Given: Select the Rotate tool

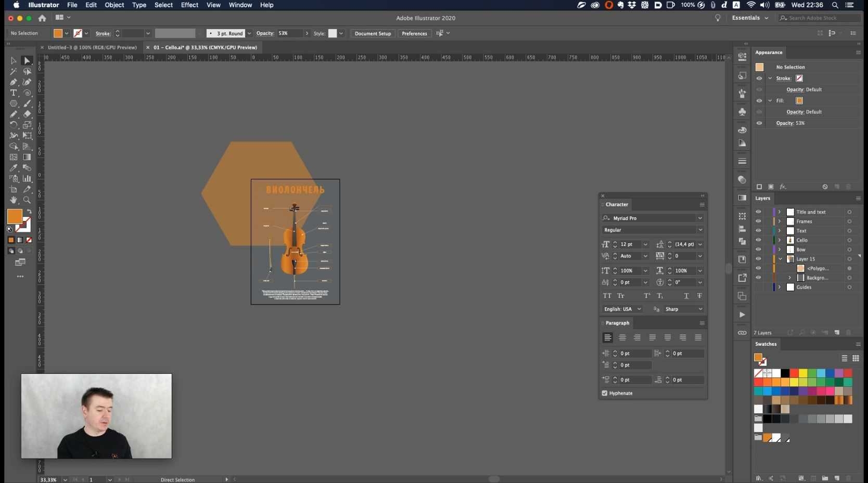Looking at the screenshot, I should pos(14,125).
